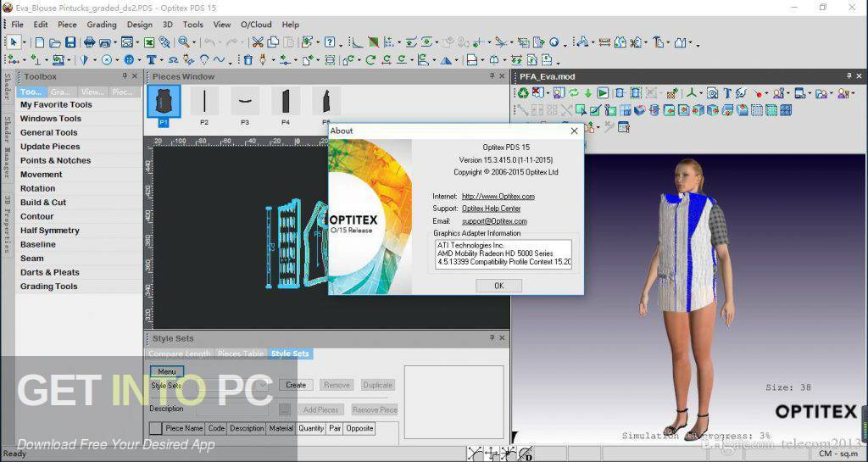Screen dimensions: 868x462
Task: Click the copy icon next to scissors
Action: pyautogui.click(x=273, y=42)
